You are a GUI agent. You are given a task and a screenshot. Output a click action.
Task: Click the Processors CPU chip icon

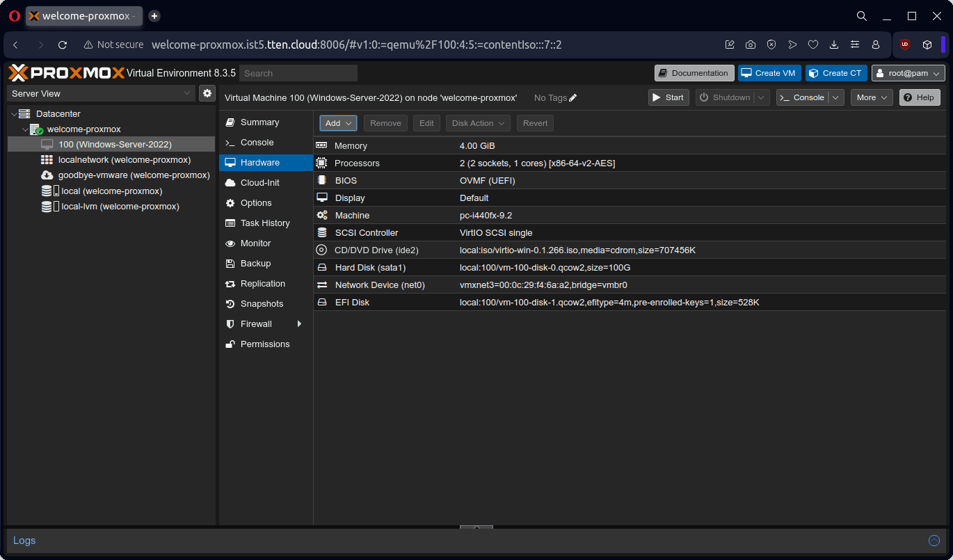[321, 163]
